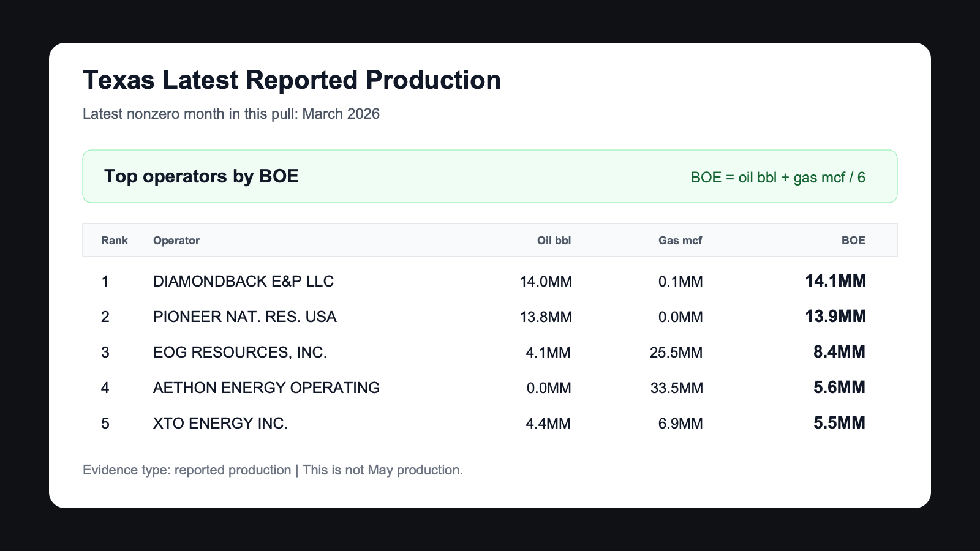Click the Gas mcf column header
Screen dimensions: 980x551
[680, 241]
